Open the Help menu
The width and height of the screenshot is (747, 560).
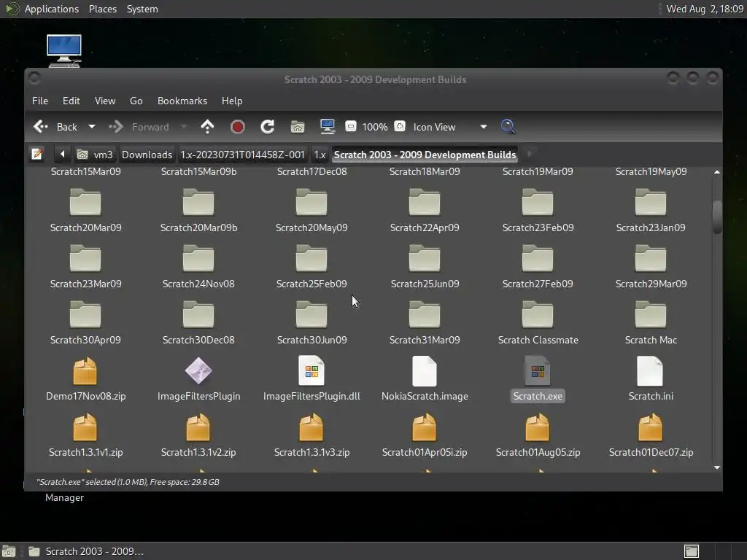coord(232,101)
